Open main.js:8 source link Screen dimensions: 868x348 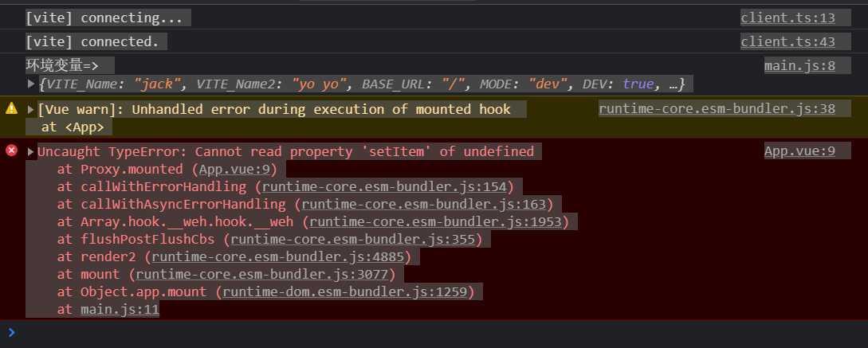point(799,66)
